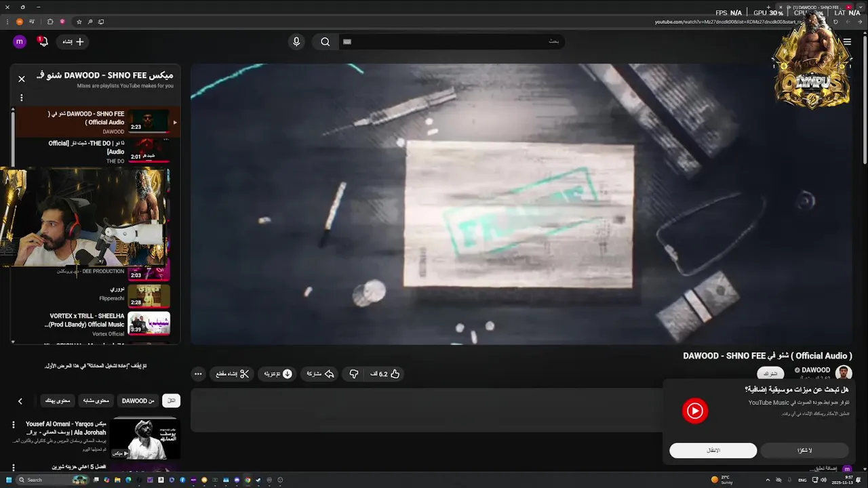Click the subscribed button next to DAWOOD
This screenshot has height=488, width=868.
pos(770,373)
